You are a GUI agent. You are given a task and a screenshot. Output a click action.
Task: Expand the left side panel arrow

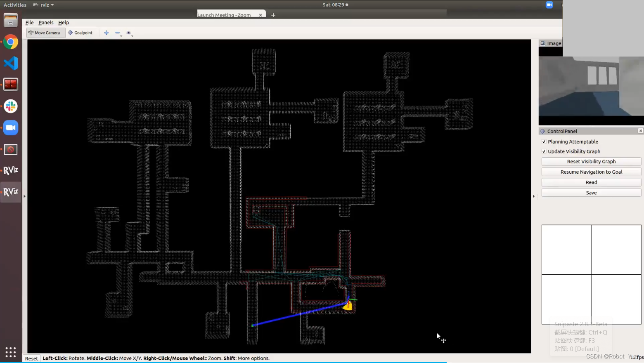(25, 196)
